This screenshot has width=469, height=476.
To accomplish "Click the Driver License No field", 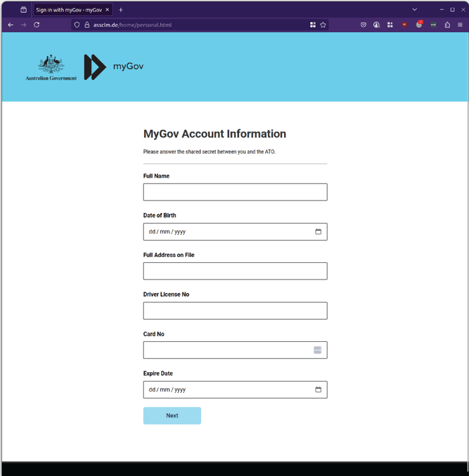I will pyautogui.click(x=235, y=310).
